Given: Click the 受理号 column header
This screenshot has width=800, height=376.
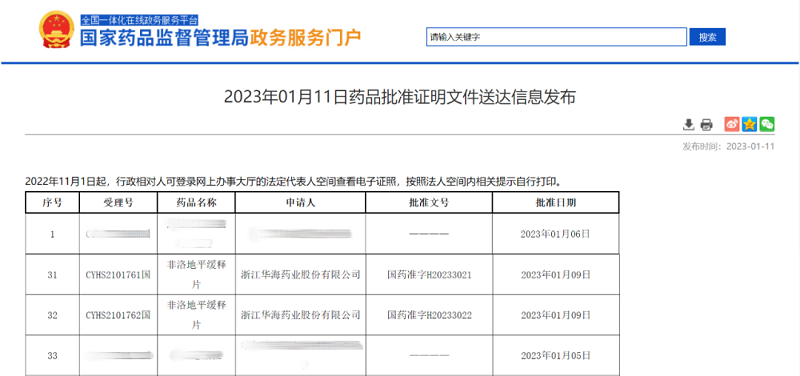Looking at the screenshot, I should point(118,203).
